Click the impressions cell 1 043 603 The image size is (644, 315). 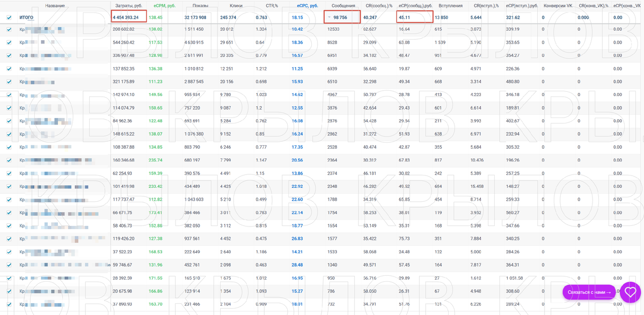click(x=194, y=200)
